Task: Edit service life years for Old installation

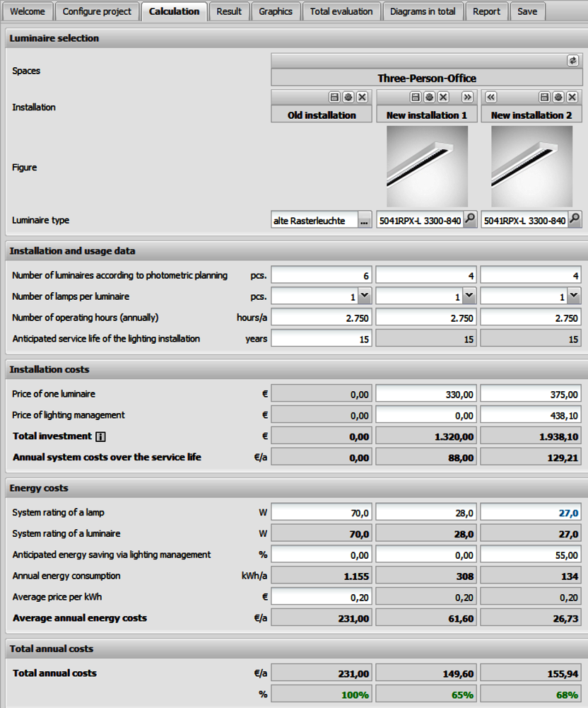Action: (322, 339)
